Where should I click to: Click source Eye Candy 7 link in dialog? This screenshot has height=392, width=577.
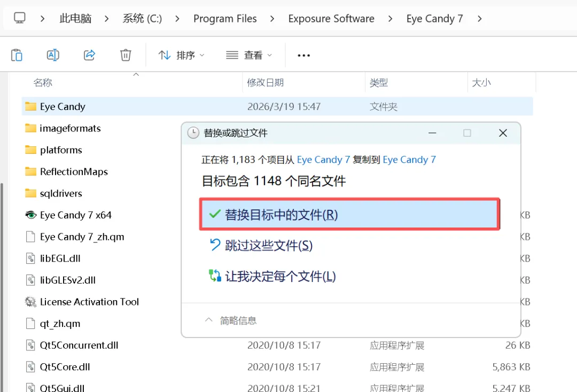[323, 160]
